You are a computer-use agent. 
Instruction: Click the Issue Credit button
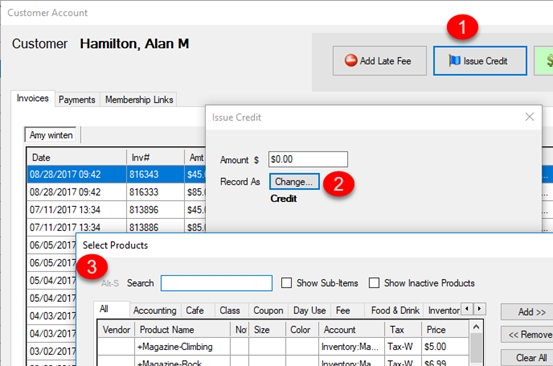click(480, 61)
